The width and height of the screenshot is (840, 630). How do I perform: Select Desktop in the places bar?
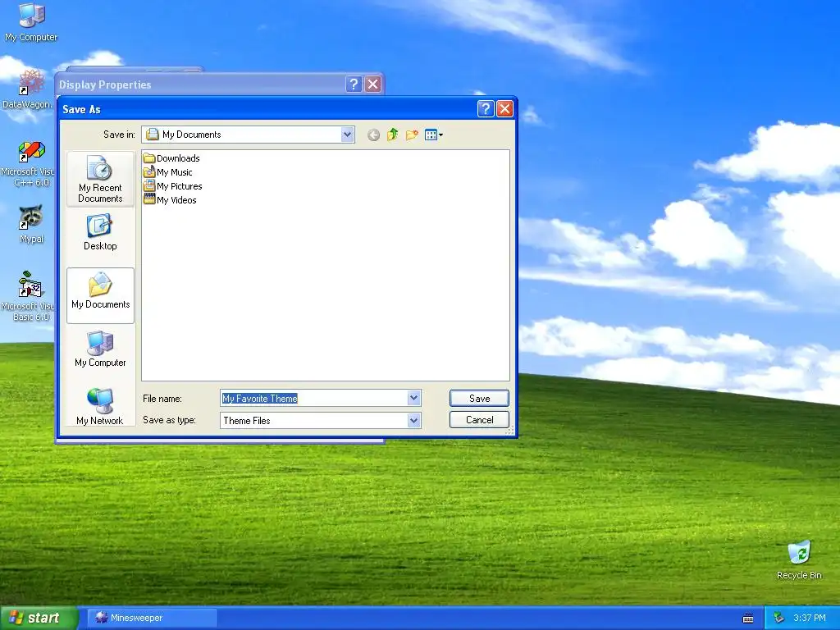coord(100,232)
